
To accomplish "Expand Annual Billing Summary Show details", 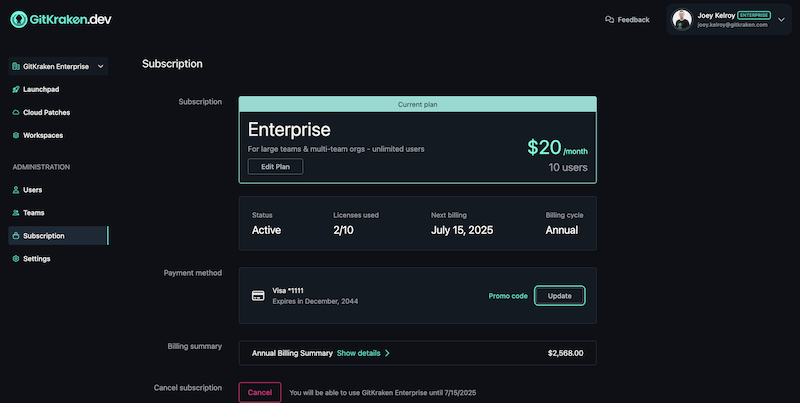I will click(x=363, y=353).
